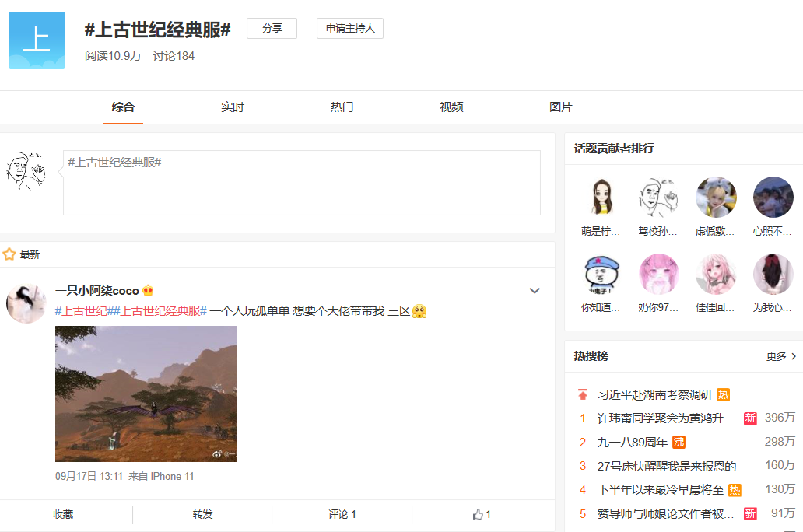Click the 分享 share button
Viewport: 803px width, 532px height.
pyautogui.click(x=272, y=28)
